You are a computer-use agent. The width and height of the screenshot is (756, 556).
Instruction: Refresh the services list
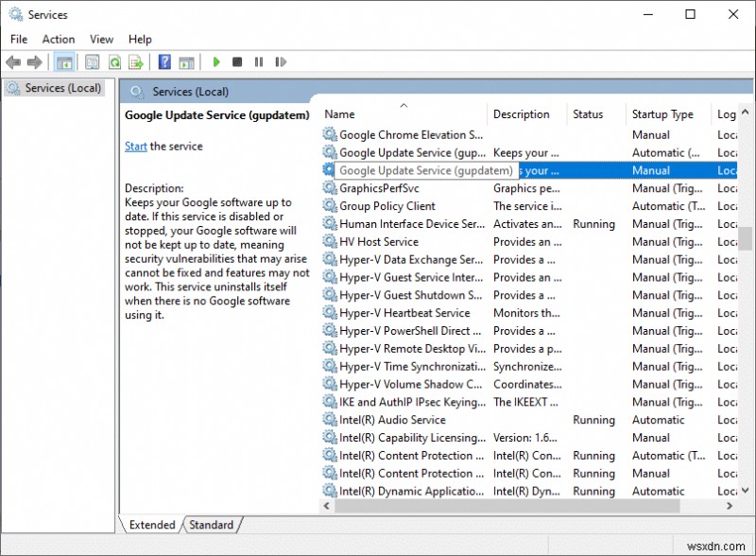click(115, 61)
